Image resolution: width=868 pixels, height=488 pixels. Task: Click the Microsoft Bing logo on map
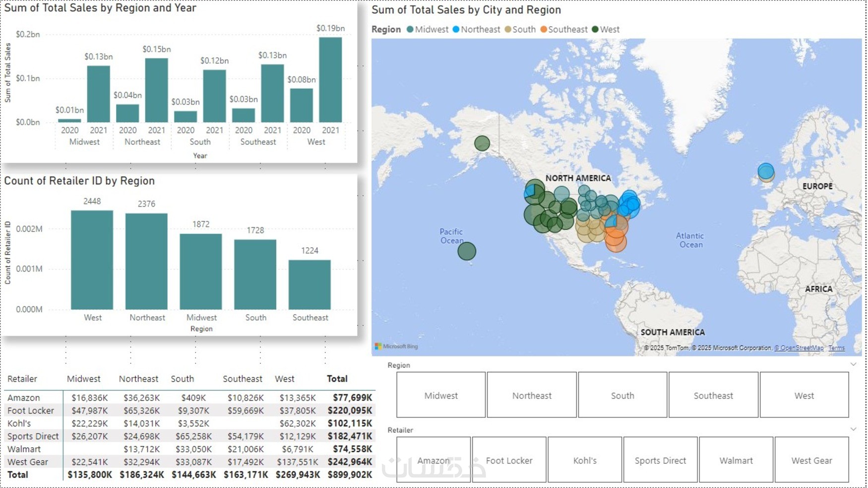tap(396, 346)
